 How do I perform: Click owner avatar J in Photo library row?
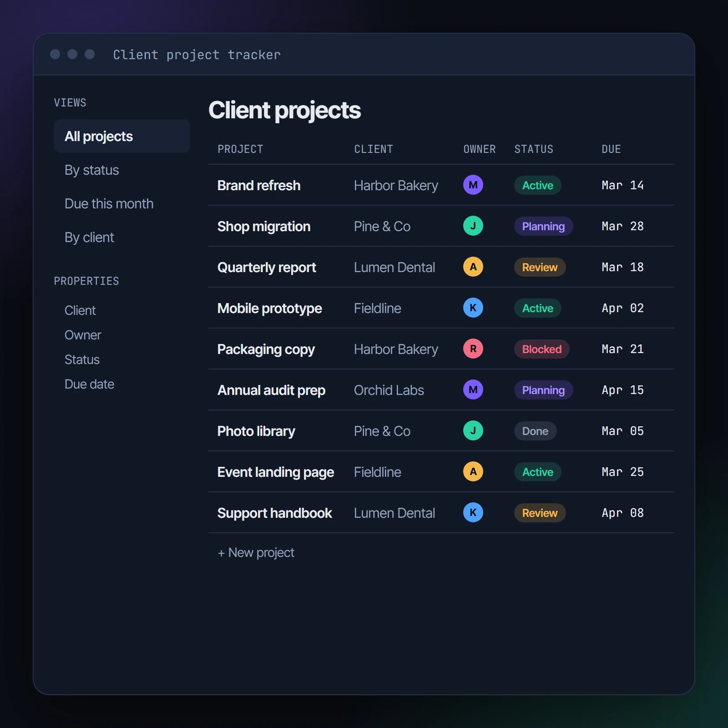click(x=473, y=430)
